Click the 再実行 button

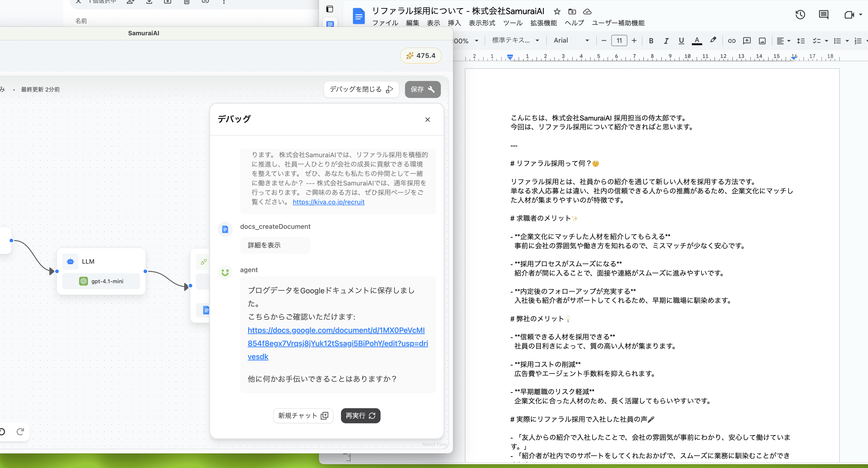[x=360, y=416]
